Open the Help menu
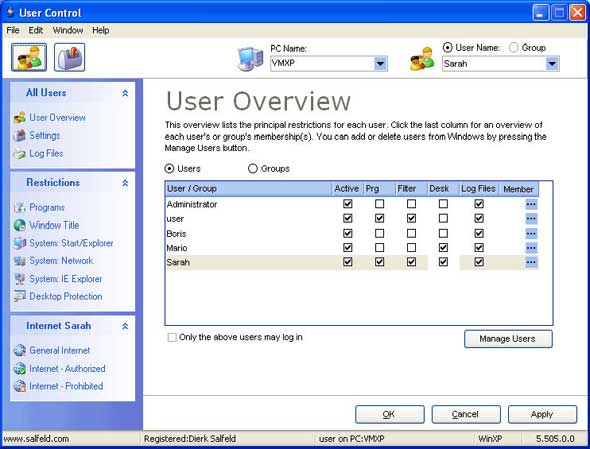 [x=101, y=30]
